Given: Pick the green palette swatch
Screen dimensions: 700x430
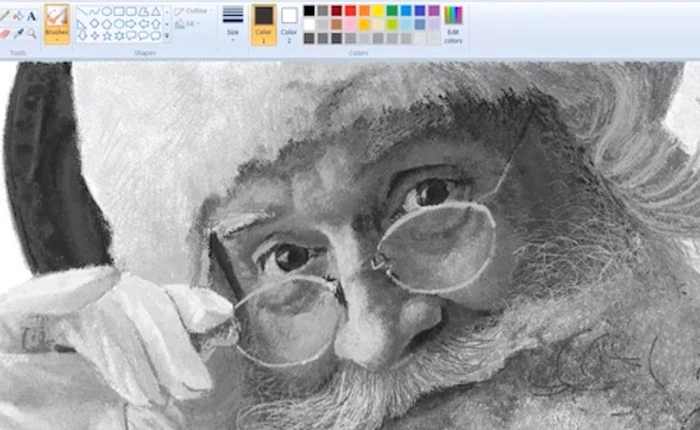Looking at the screenshot, I should tap(392, 11).
